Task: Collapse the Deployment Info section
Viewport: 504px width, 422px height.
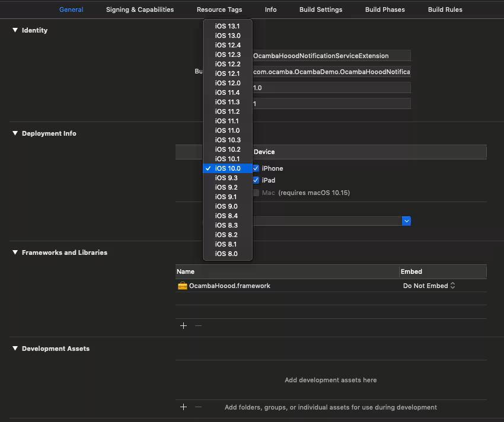Action: pyautogui.click(x=15, y=133)
